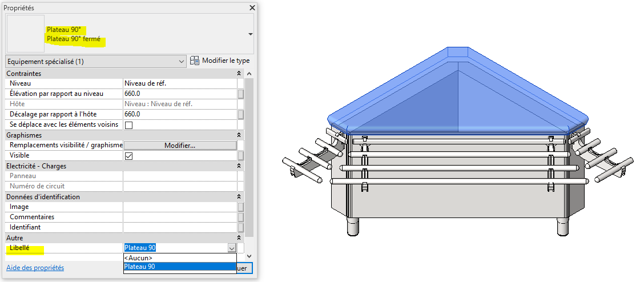
Task: Collapse the Electricité - Charges section
Action: coord(239,166)
